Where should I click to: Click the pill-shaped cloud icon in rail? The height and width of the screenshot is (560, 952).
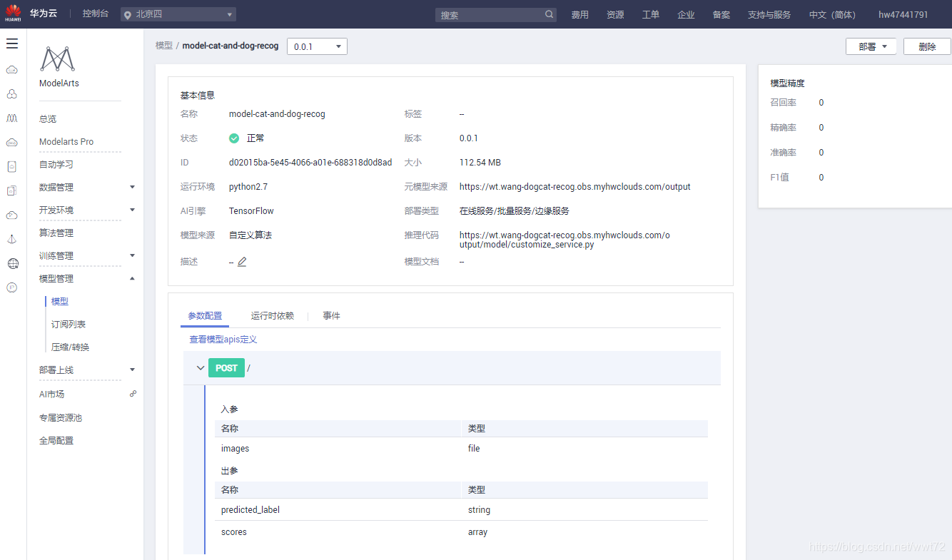[x=12, y=143]
